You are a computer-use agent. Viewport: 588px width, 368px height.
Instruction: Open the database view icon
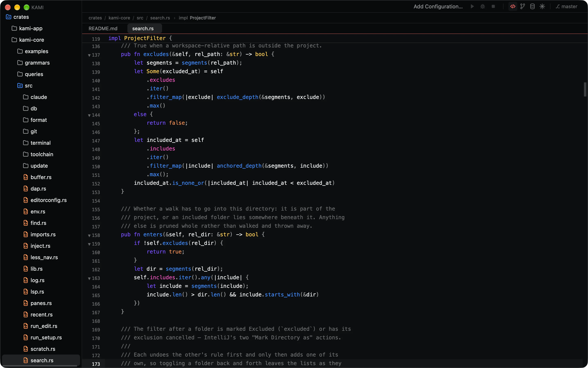(x=532, y=7)
